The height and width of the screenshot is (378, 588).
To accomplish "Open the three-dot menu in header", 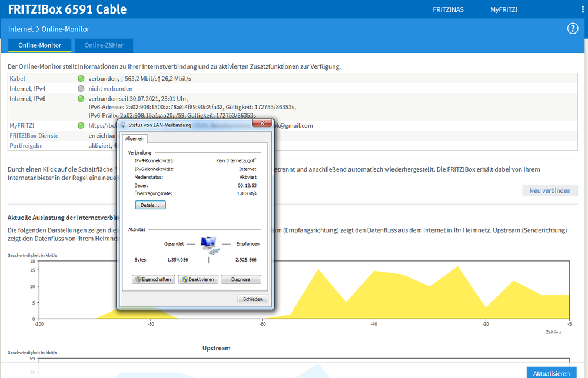I will point(583,10).
